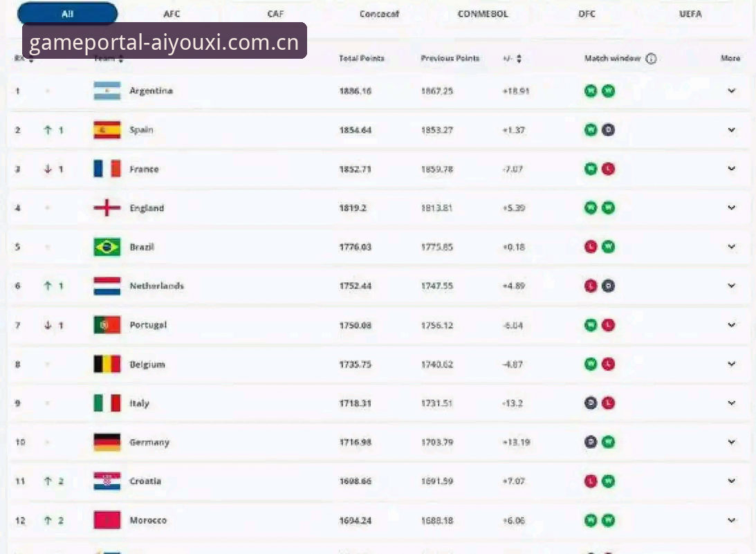Expand the Croatia row details

(x=731, y=481)
